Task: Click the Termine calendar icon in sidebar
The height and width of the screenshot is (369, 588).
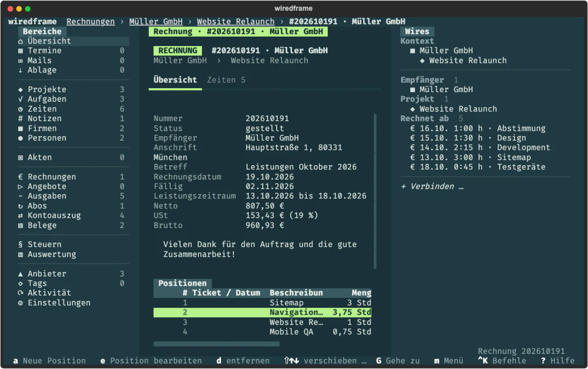Action: tap(21, 51)
